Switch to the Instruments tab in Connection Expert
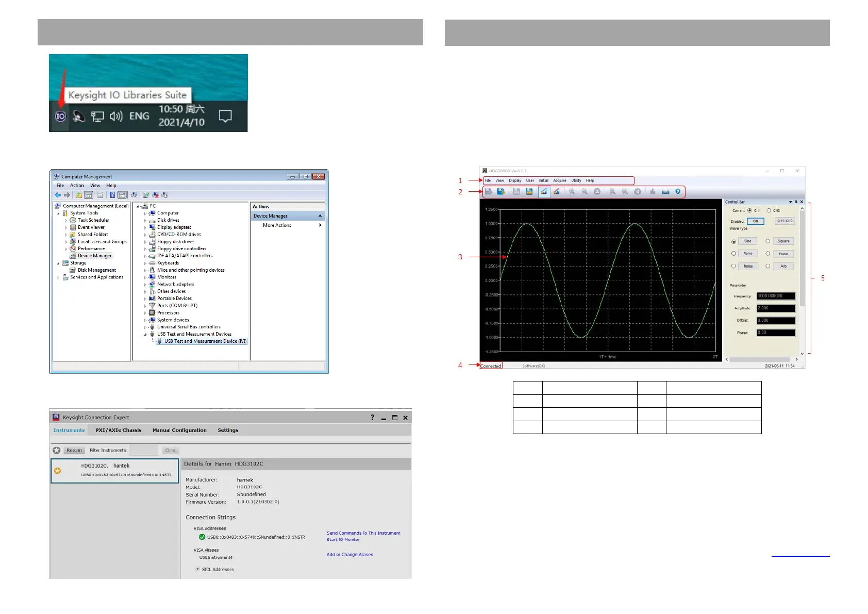 tap(69, 430)
